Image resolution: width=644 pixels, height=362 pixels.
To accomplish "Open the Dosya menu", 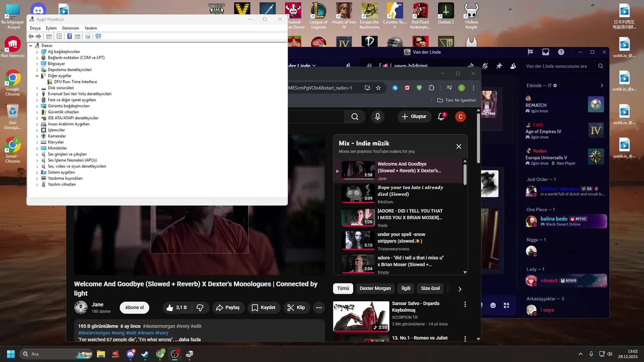I will 35,28.
